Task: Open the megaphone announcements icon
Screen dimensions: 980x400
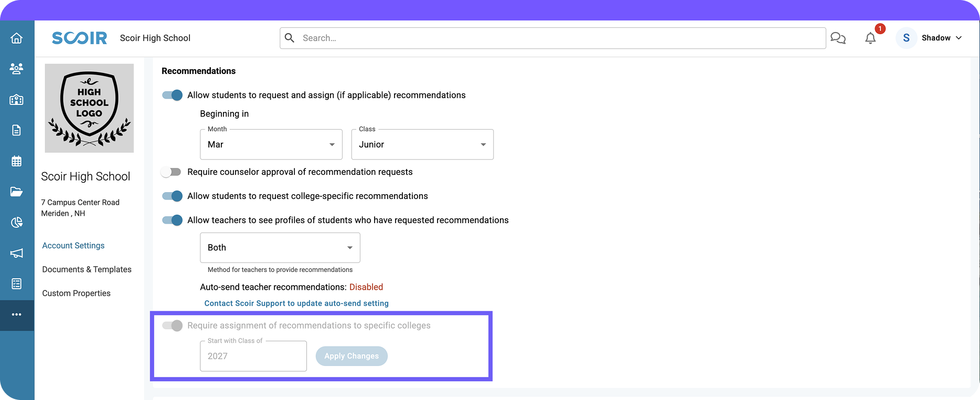Action: (17, 253)
